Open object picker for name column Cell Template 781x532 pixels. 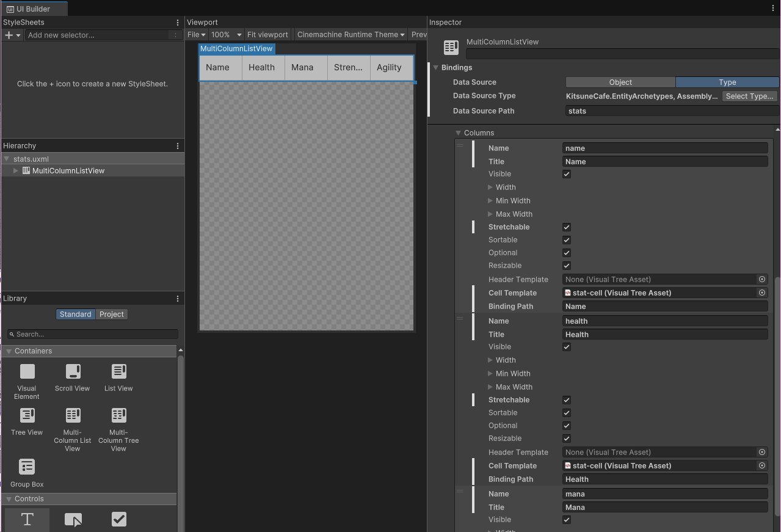(762, 293)
